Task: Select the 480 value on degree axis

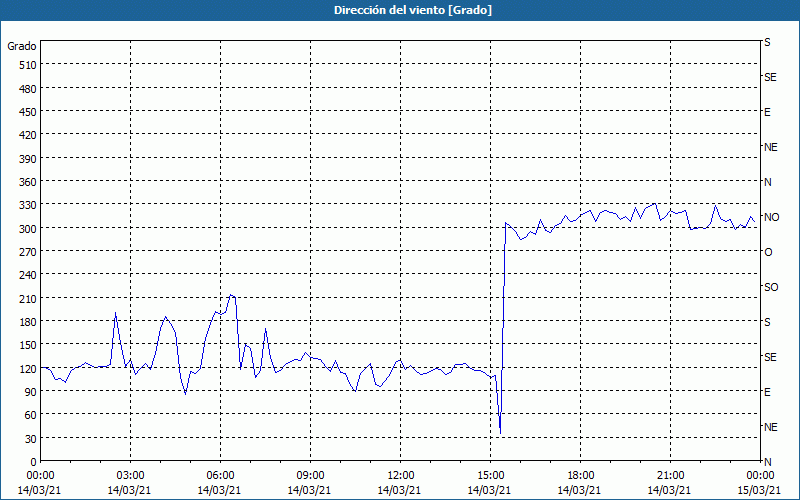Action: (x=28, y=89)
